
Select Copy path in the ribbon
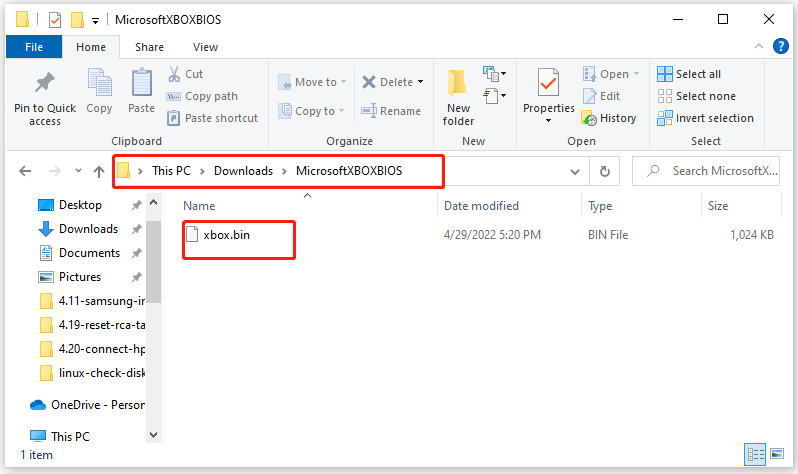click(x=203, y=96)
